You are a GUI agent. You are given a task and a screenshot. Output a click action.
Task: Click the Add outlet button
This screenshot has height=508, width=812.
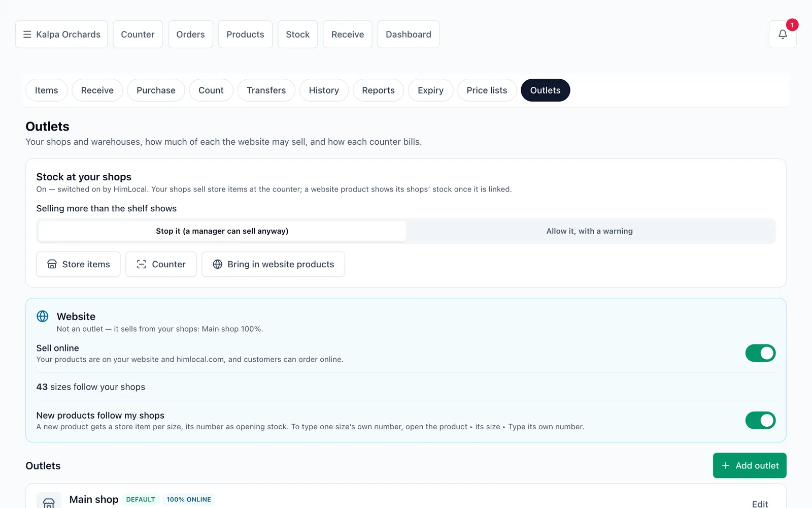(750, 465)
